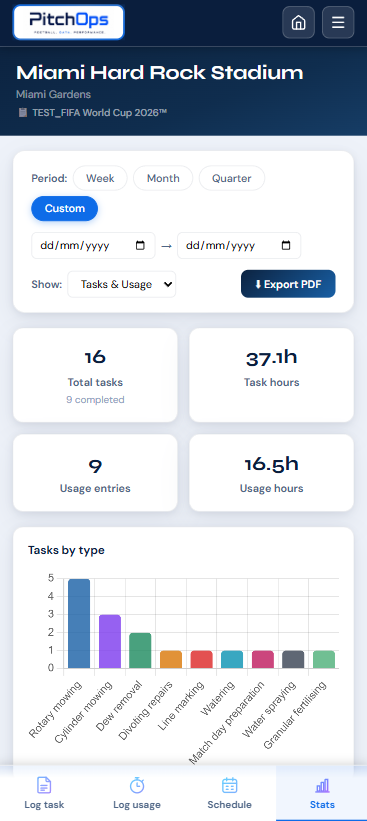
Task: Select the Month period
Action: point(163,178)
